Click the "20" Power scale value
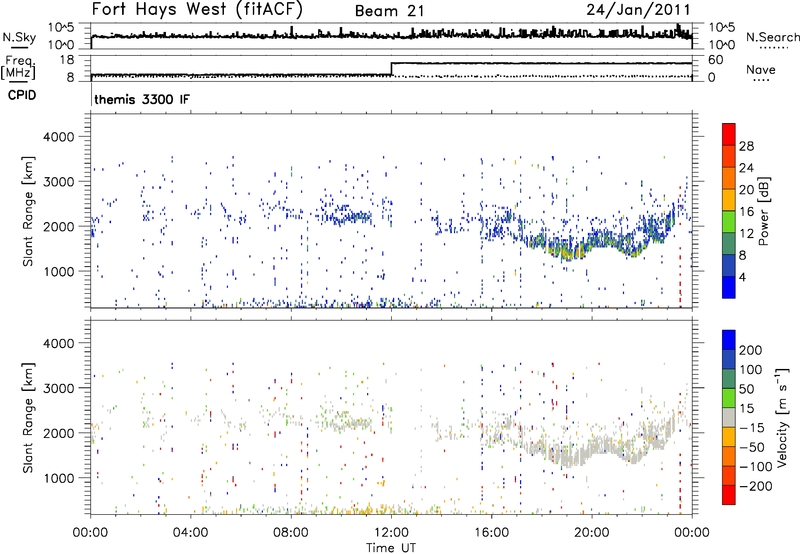This screenshot has width=800, height=554. point(746,190)
